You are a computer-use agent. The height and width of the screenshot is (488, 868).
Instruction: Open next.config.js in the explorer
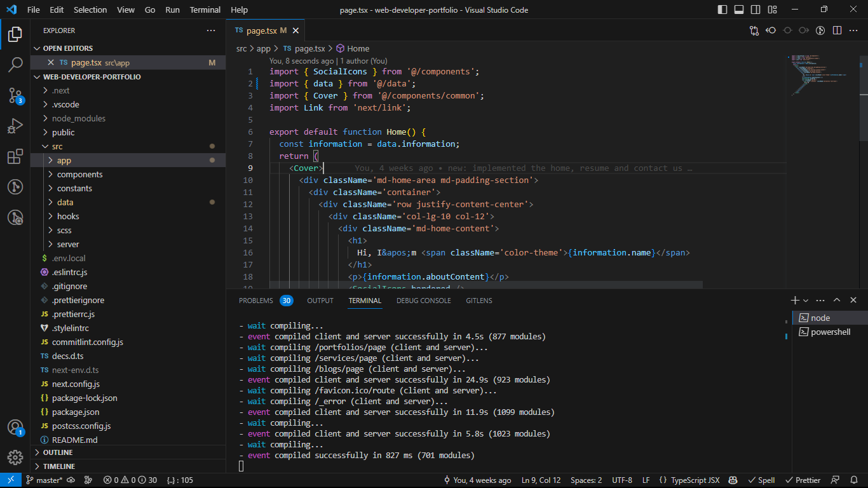point(128,384)
